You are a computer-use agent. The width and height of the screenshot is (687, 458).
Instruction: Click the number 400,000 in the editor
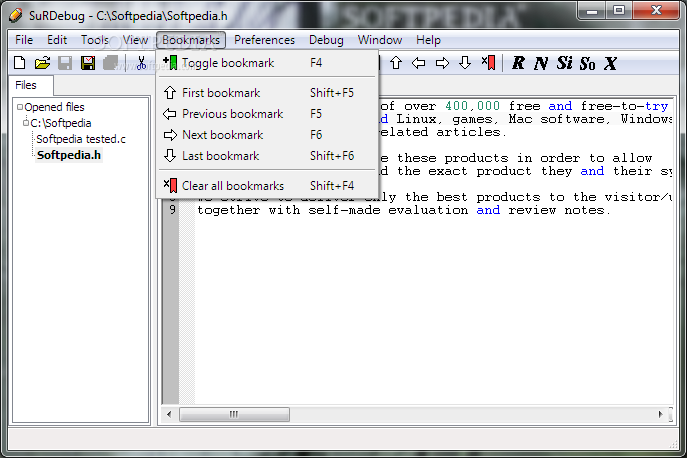click(x=472, y=106)
